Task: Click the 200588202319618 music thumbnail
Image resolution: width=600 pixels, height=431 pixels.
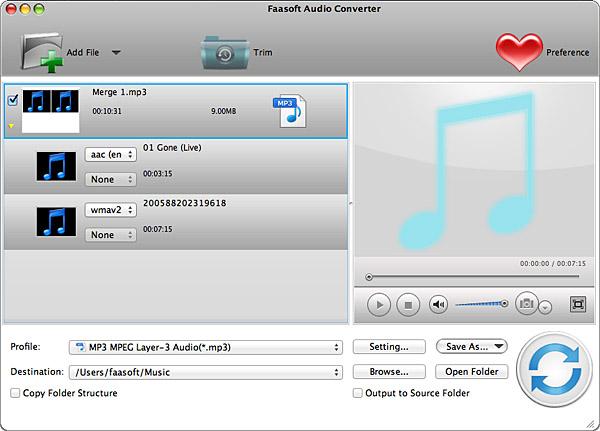Action: 56,222
